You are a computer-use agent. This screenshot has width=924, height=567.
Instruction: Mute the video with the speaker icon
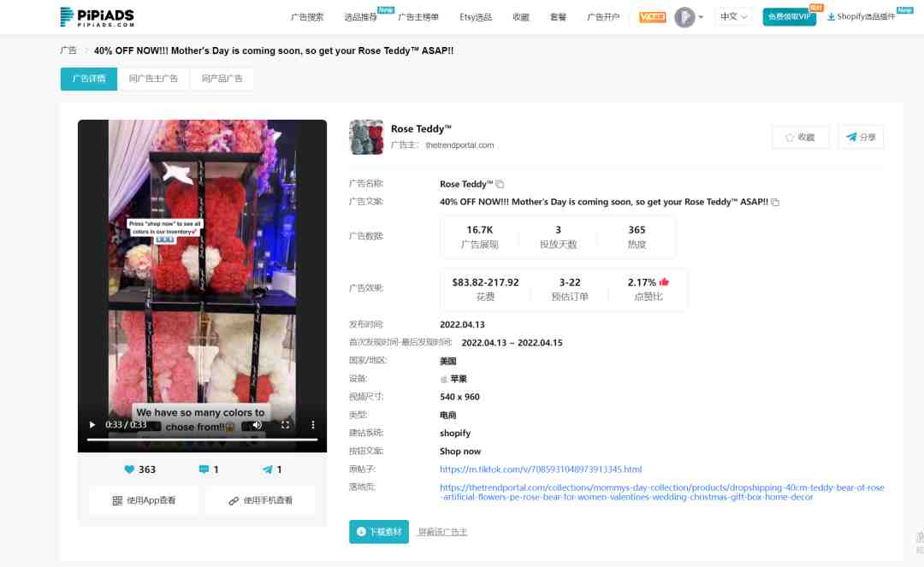coord(258,424)
